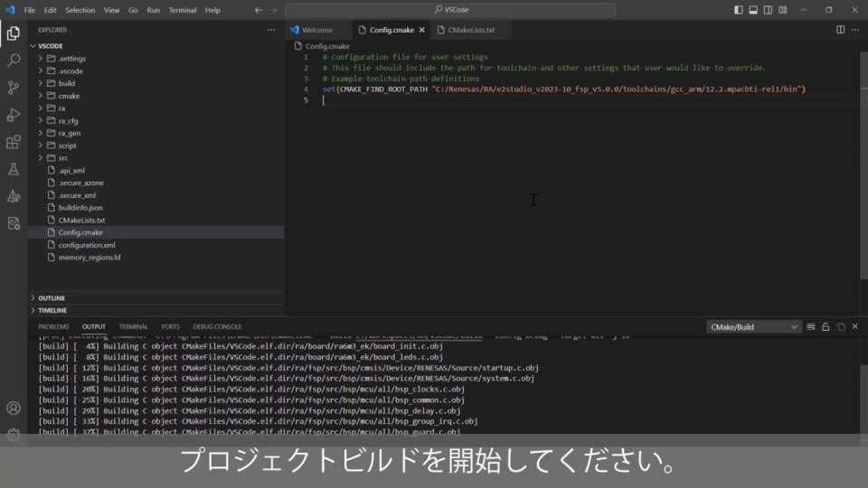Close the Config.cmake editor tab
This screenshot has height=488, width=868.
pyautogui.click(x=421, y=30)
